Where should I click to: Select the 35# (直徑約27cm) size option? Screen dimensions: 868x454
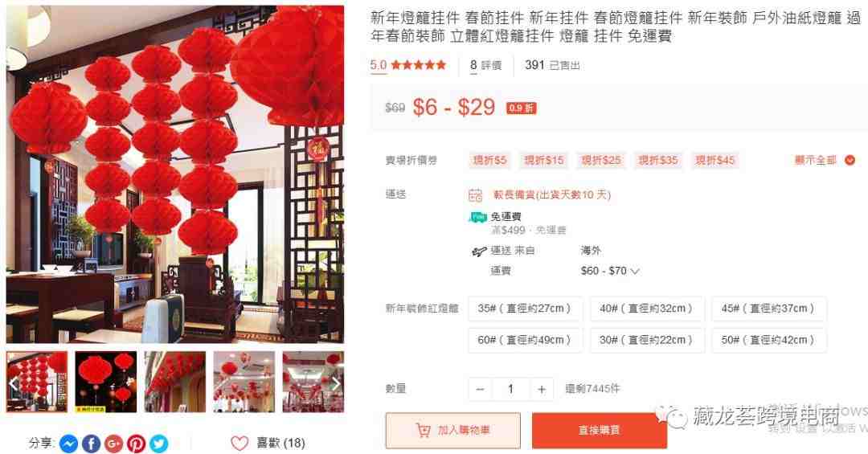click(x=525, y=309)
